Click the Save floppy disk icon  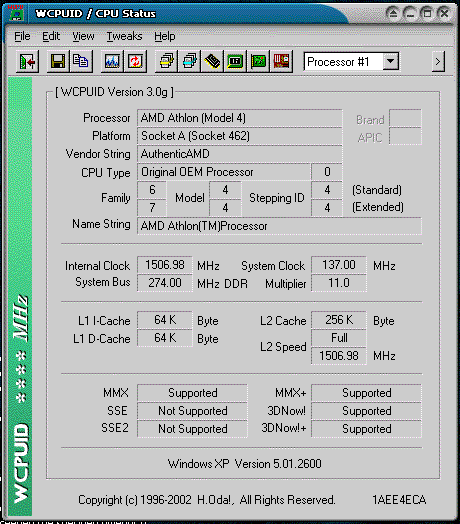tap(58, 61)
